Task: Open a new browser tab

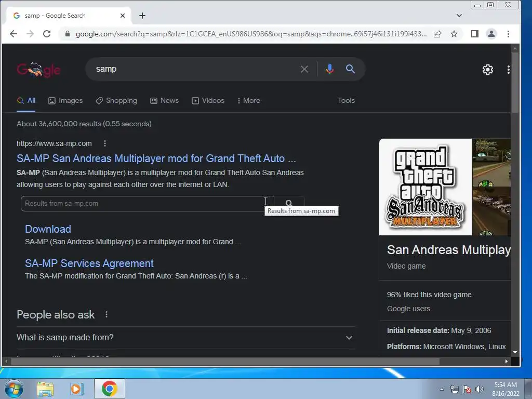Action: 142,16
